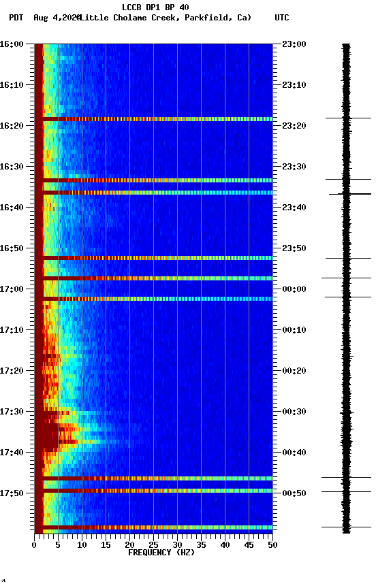Click the title text "LCCB DP1 BP 40"

pyautogui.click(x=155, y=7)
